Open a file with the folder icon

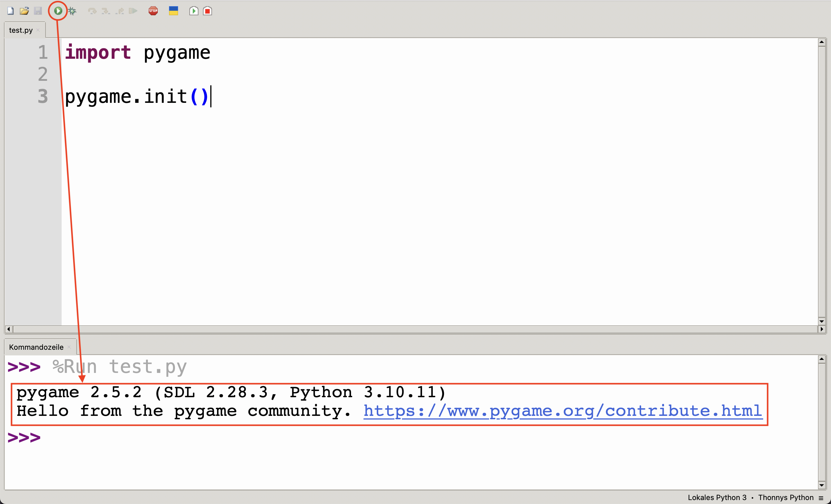click(x=24, y=11)
